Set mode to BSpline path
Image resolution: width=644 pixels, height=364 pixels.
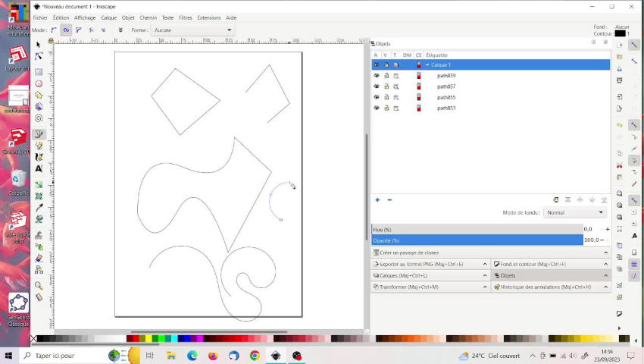(79, 30)
